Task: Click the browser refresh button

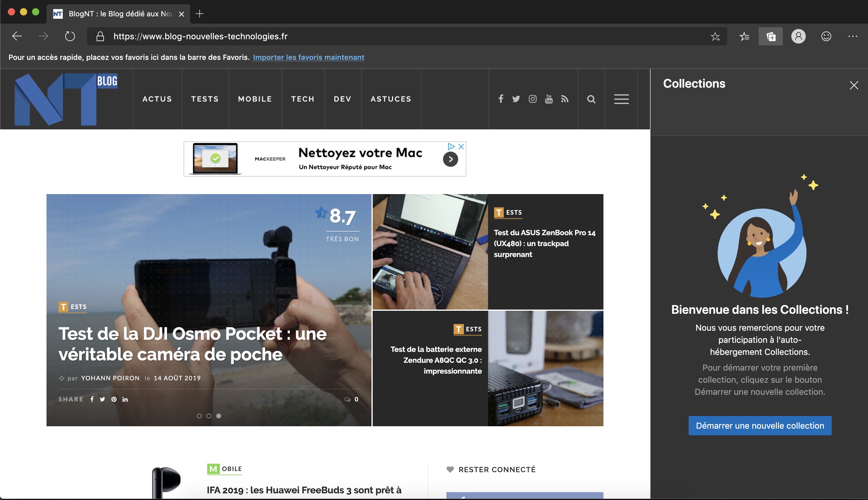Action: (70, 36)
